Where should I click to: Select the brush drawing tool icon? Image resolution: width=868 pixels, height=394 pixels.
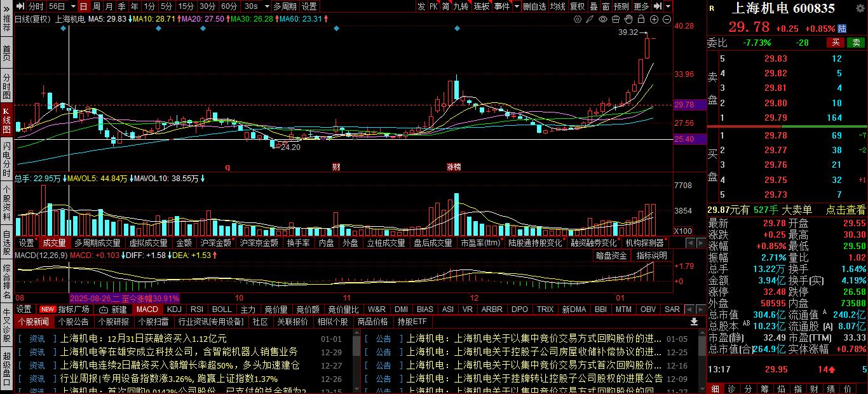[x=590, y=19]
